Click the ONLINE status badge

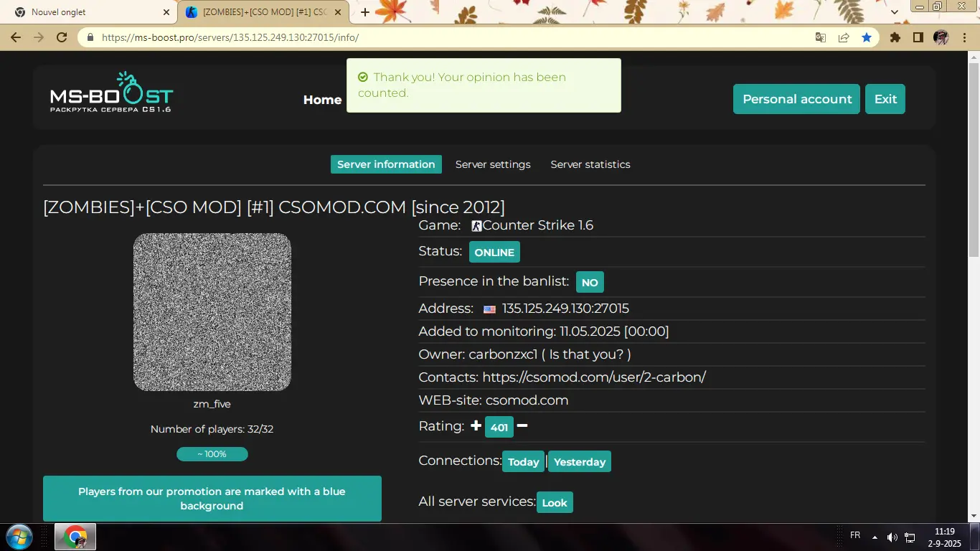494,252
